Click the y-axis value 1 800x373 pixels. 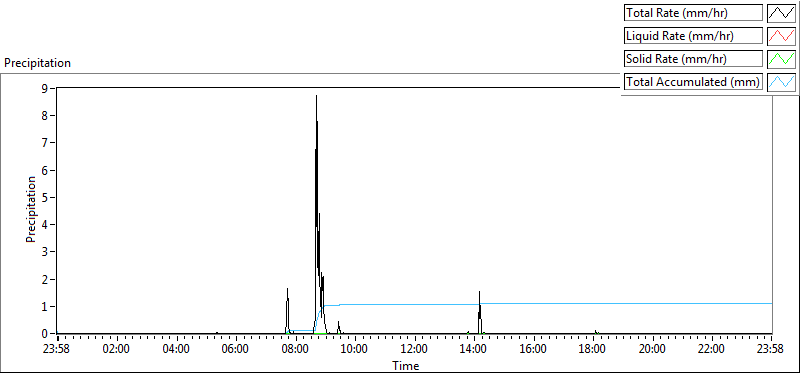coord(45,307)
